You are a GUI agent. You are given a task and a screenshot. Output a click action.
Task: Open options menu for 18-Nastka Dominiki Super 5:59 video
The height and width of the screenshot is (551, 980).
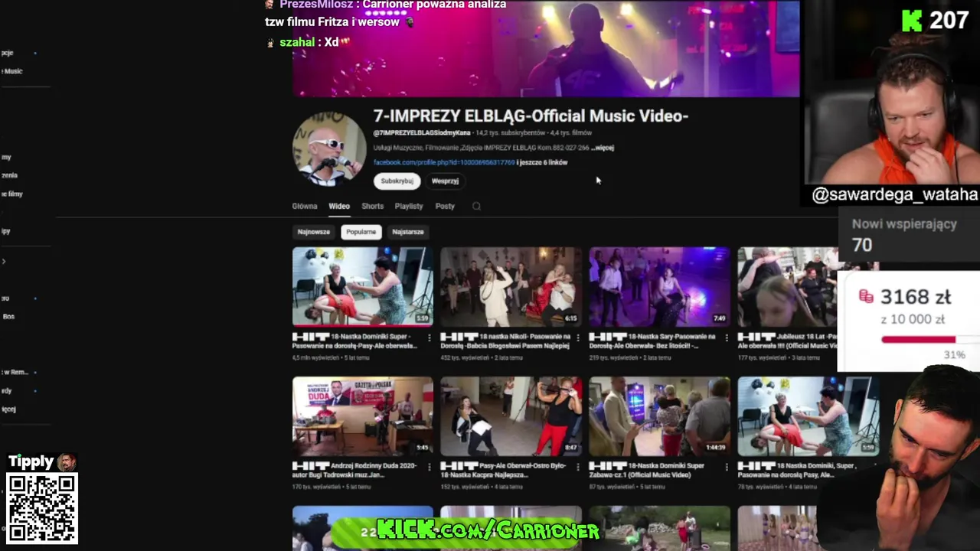(429, 337)
